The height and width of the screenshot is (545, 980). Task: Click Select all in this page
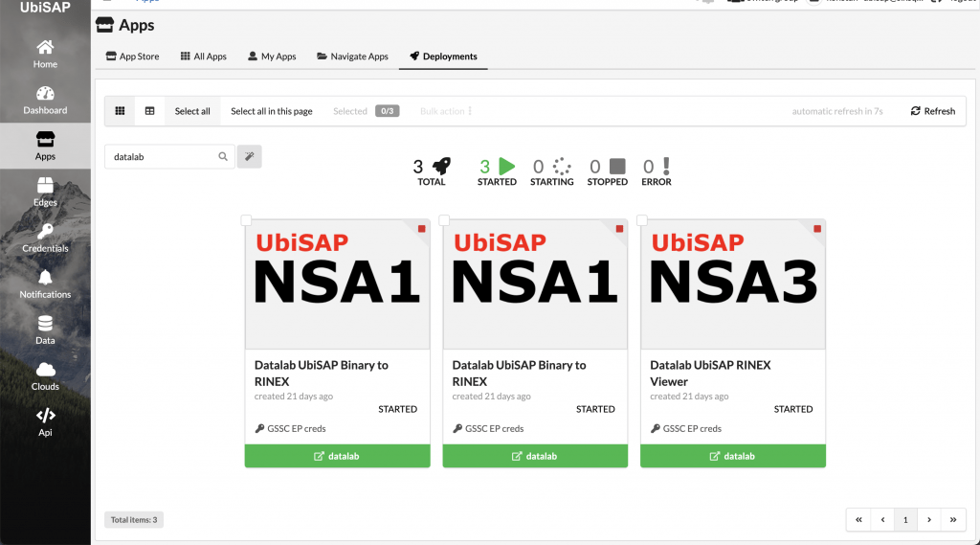[x=271, y=111]
